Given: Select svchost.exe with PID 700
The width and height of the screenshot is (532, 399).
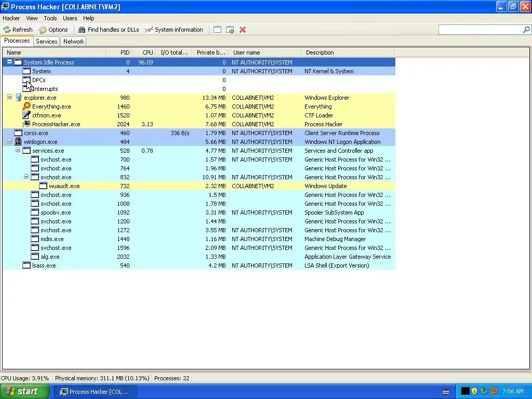Looking at the screenshot, I should [x=199, y=159].
